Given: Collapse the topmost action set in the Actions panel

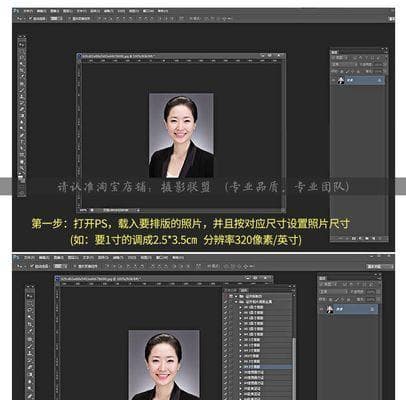Looking at the screenshot, I should point(236,296).
